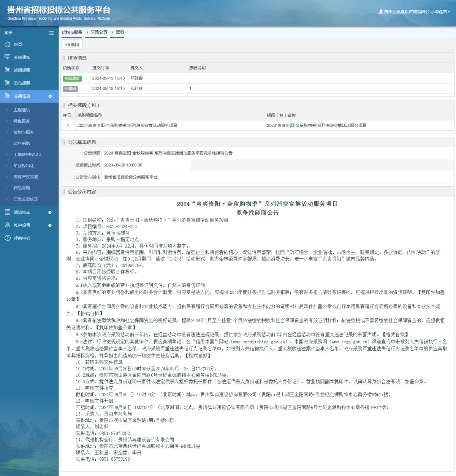Click the 帮助中心 question mark icon
The height and width of the screenshot is (476, 456).
click(x=8, y=238)
